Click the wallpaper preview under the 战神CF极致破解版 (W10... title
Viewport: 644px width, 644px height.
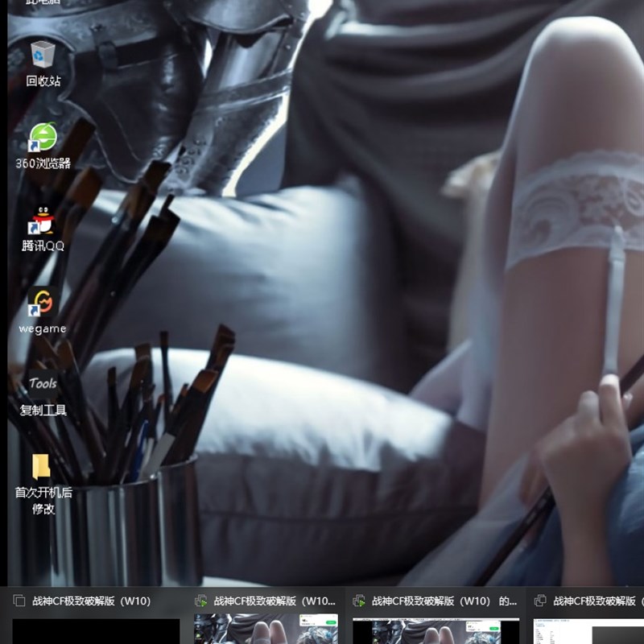266,629
